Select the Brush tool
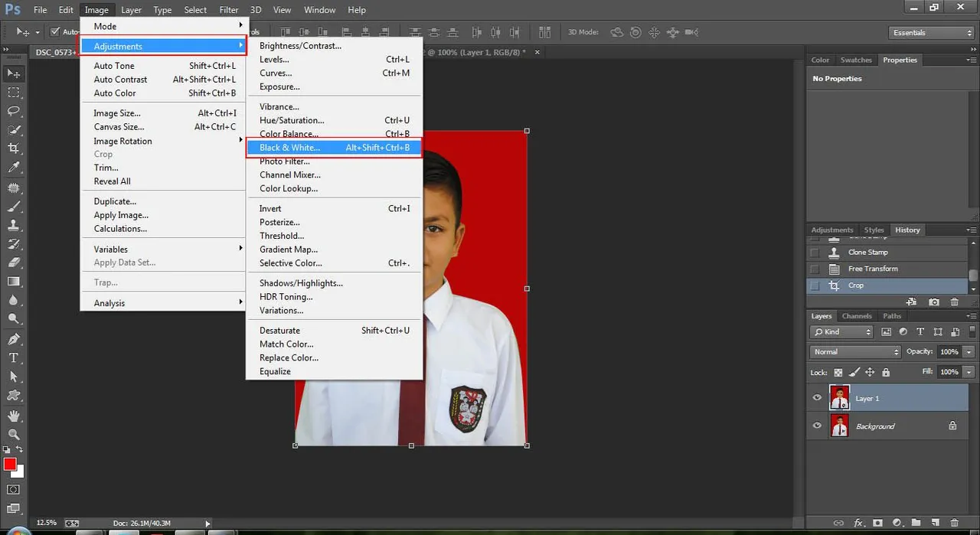The width and height of the screenshot is (980, 535). 14,207
